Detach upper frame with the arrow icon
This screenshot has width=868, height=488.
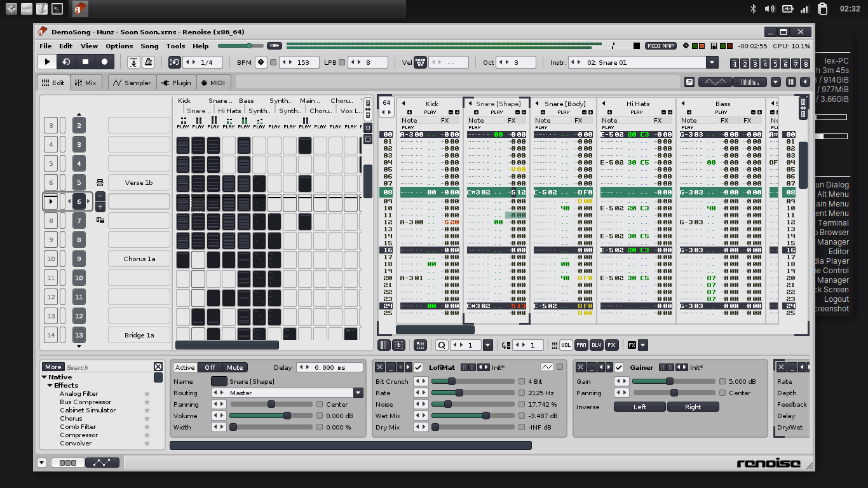point(689,82)
